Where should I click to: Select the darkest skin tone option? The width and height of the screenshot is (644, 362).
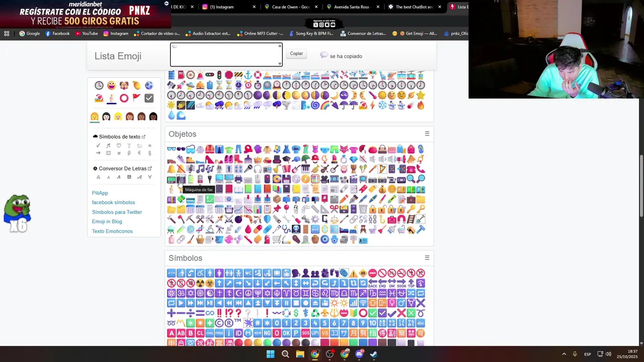click(153, 117)
